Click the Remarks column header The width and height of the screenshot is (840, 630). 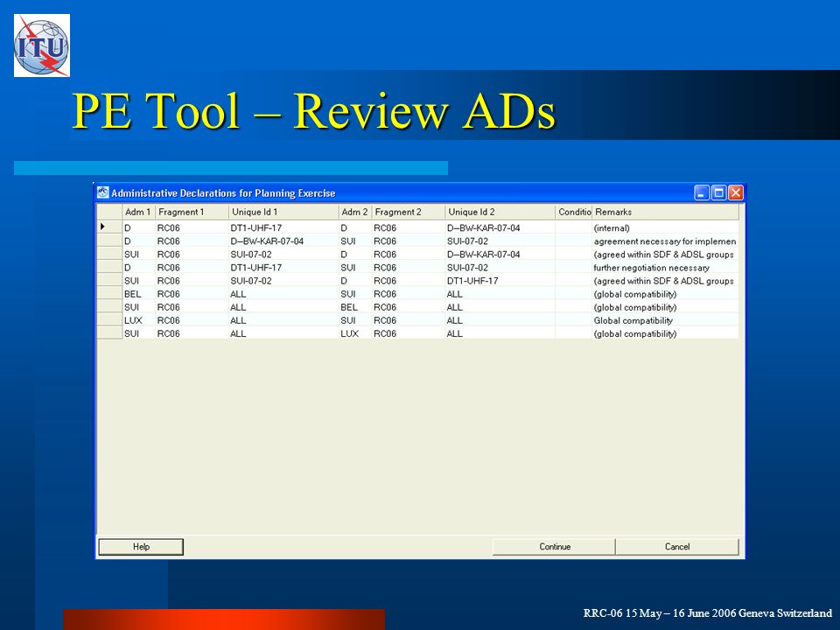[x=665, y=212]
